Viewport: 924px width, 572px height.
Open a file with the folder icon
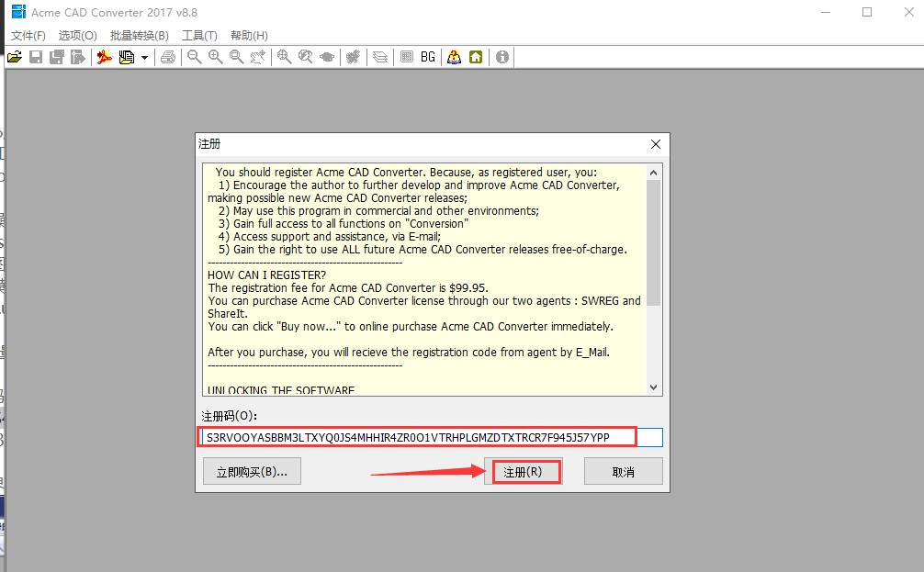click(x=15, y=57)
